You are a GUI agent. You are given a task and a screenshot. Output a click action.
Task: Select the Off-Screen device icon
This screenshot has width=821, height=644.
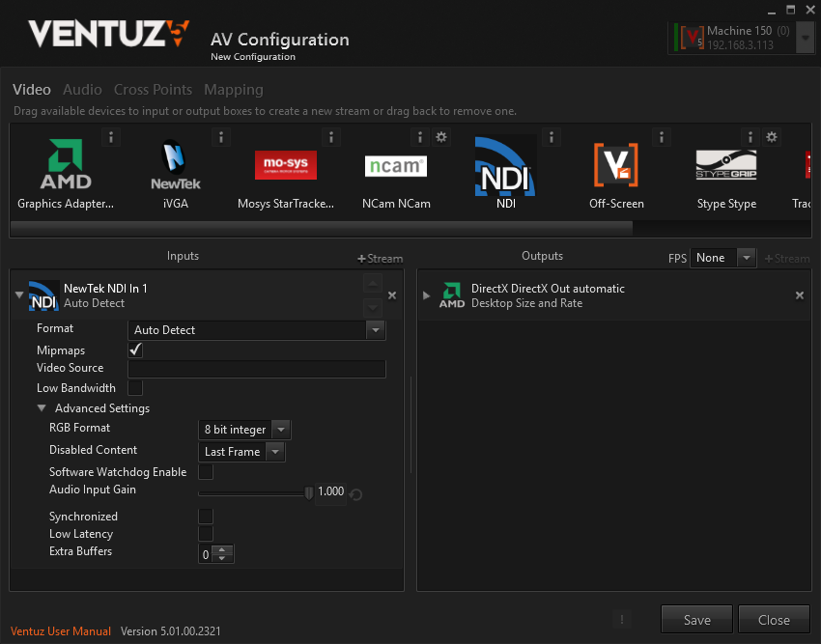coord(616,166)
